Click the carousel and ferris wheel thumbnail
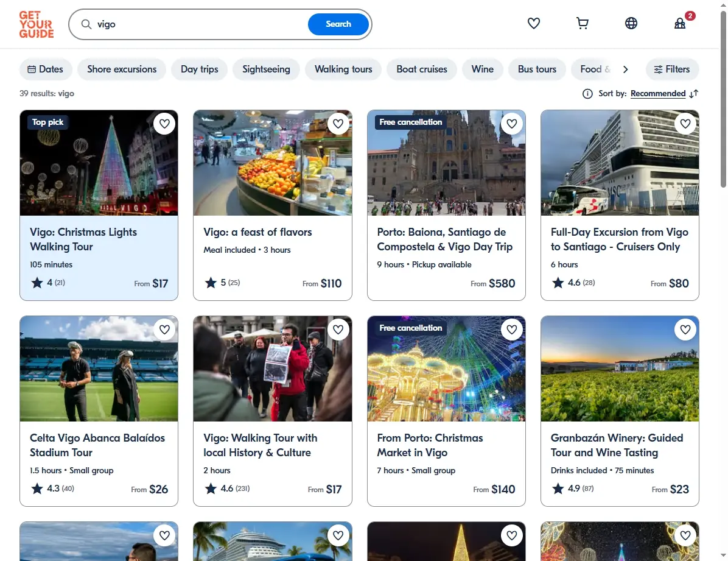This screenshot has width=728, height=561. point(446,369)
